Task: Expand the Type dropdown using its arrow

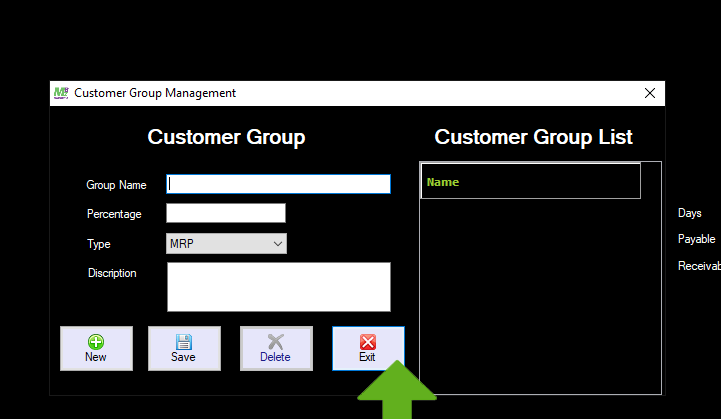Action: click(278, 243)
